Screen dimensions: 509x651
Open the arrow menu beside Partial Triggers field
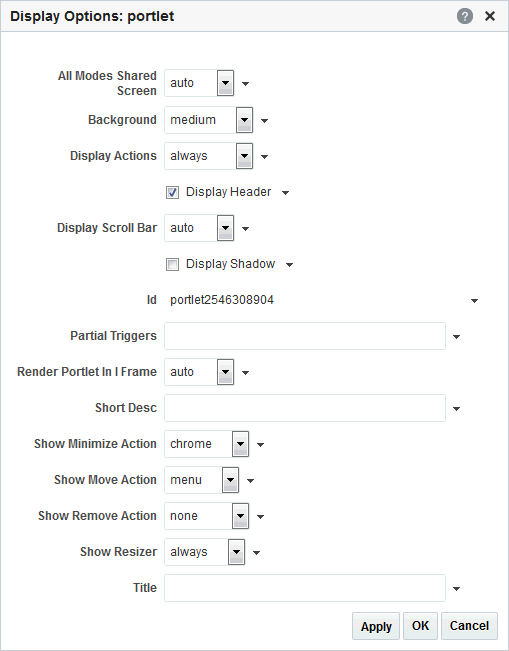[x=456, y=337]
